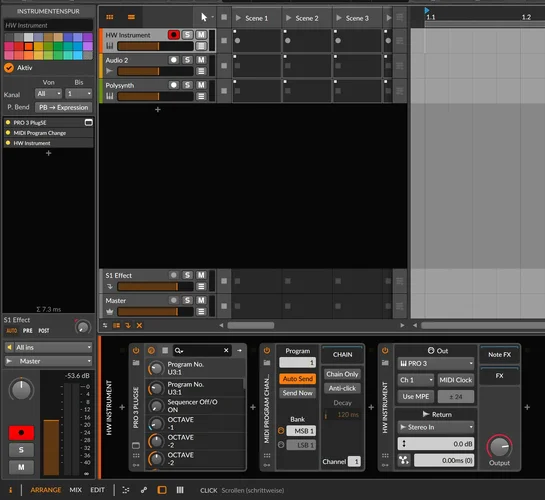Toggle MIDI Program Change device power button

pos(267,350)
